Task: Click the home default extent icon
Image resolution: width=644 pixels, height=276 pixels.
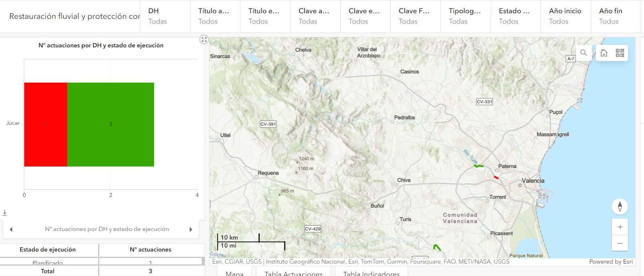Action: click(x=604, y=53)
